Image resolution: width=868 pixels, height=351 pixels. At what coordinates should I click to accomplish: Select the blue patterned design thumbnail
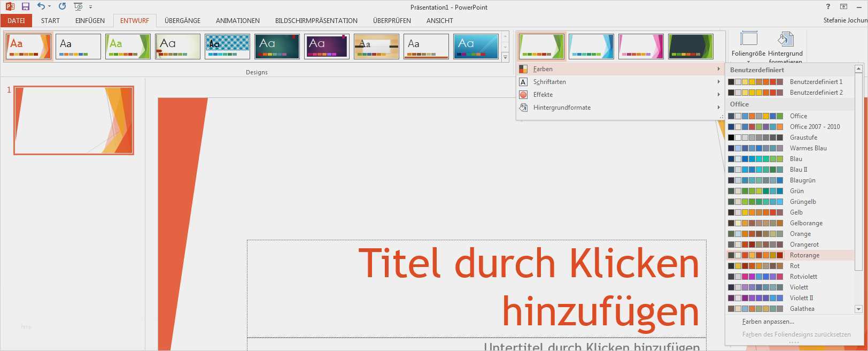pyautogui.click(x=227, y=47)
